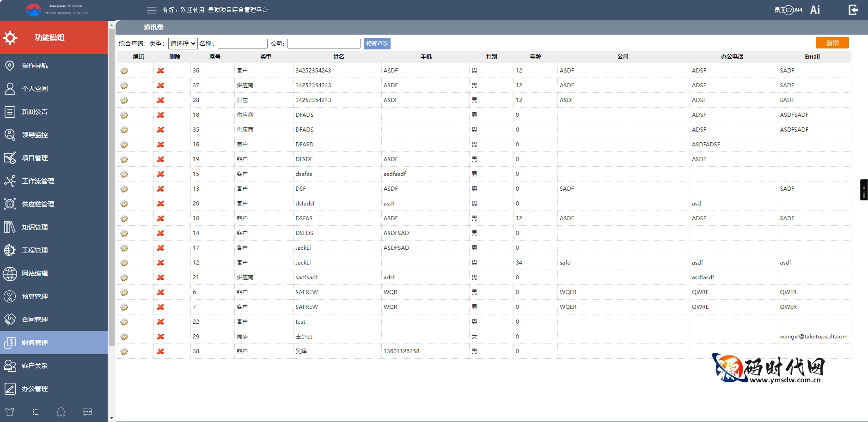
Task: Click the list icon in sidebar footer
Action: [x=36, y=412]
